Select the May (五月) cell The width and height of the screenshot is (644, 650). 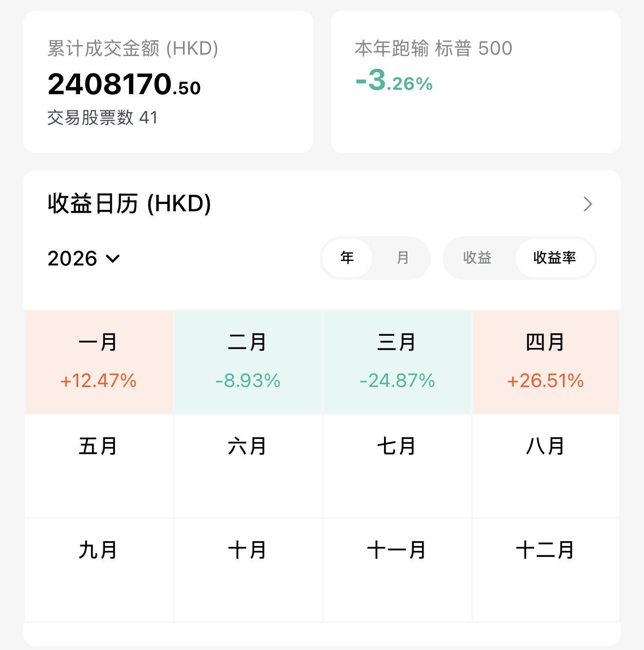click(x=98, y=466)
